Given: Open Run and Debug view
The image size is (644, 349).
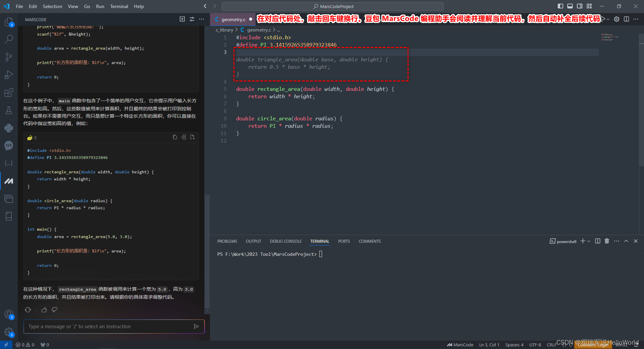Looking at the screenshot, I should coord(9,75).
